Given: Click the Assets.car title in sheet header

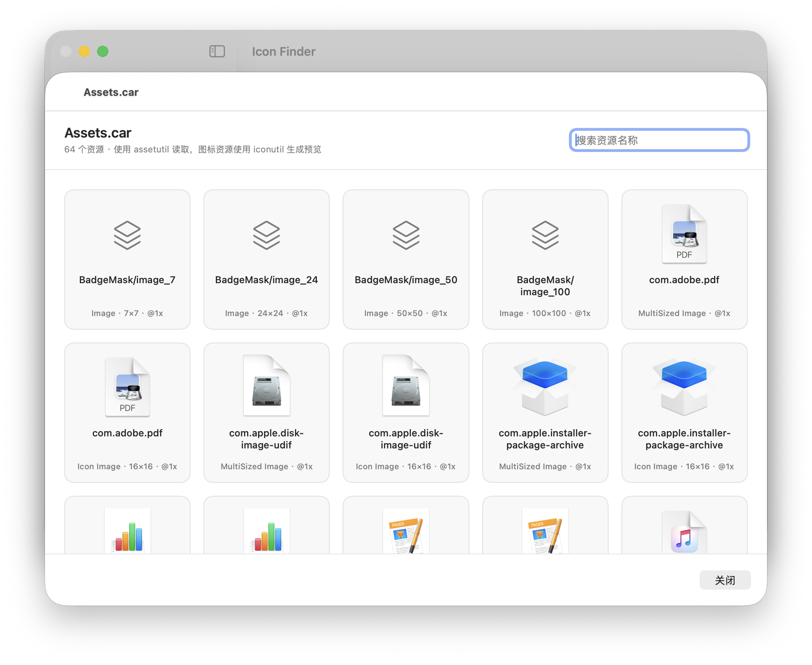Looking at the screenshot, I should click(x=111, y=92).
